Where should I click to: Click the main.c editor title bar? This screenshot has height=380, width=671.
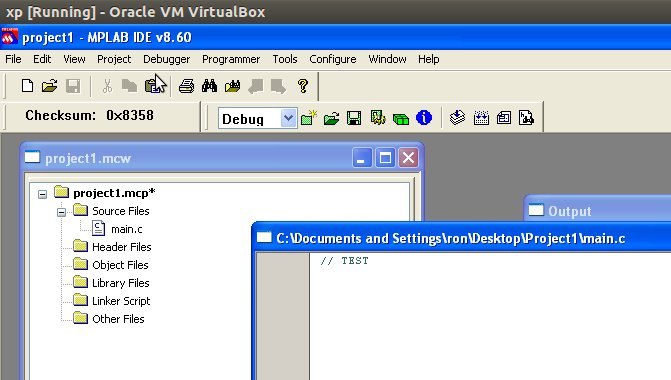(x=462, y=238)
